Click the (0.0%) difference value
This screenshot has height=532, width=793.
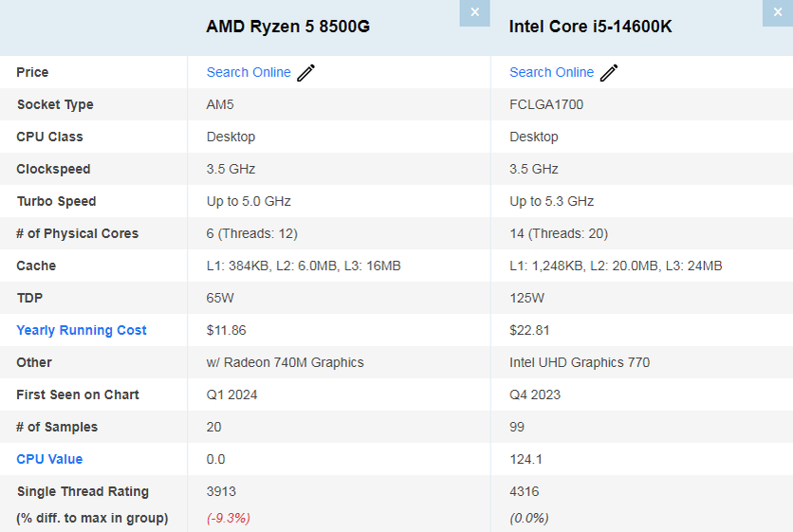click(528, 518)
